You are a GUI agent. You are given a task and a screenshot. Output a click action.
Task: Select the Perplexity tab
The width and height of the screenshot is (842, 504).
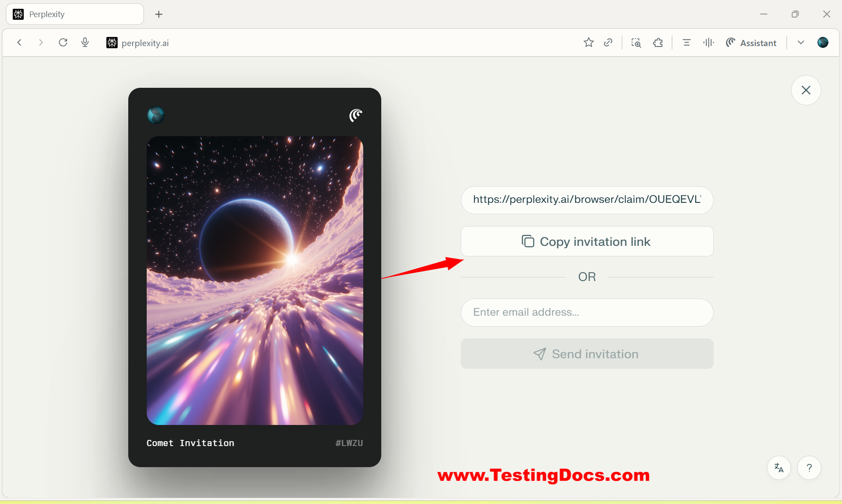pyautogui.click(x=75, y=14)
